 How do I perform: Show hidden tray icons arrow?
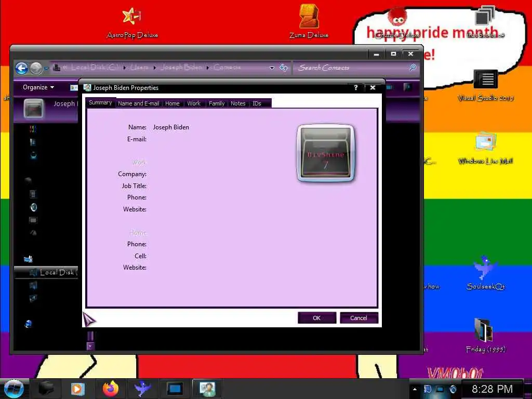pos(415,389)
